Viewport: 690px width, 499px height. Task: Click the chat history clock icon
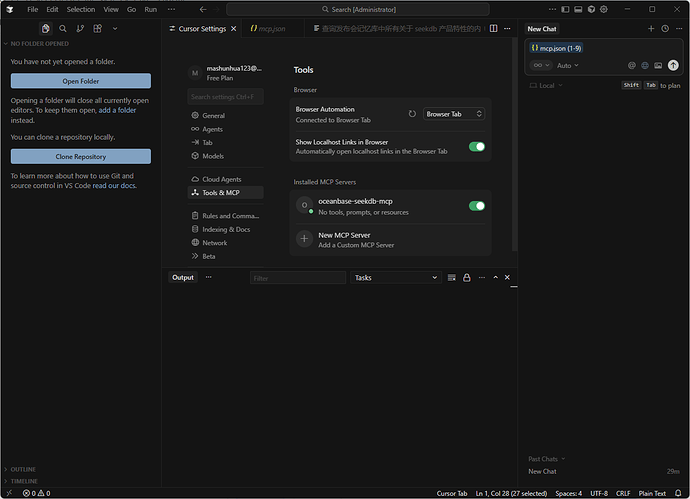coord(665,29)
